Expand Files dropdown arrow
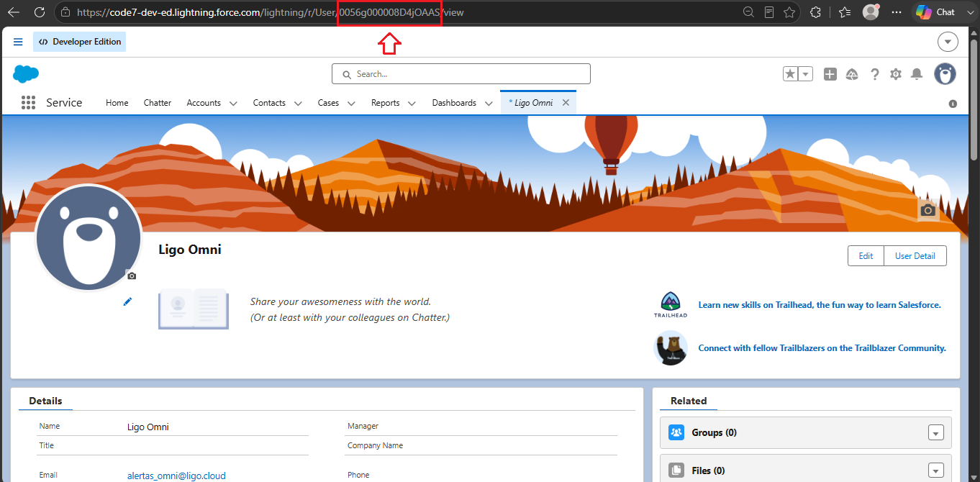This screenshot has height=482, width=980. tap(935, 470)
